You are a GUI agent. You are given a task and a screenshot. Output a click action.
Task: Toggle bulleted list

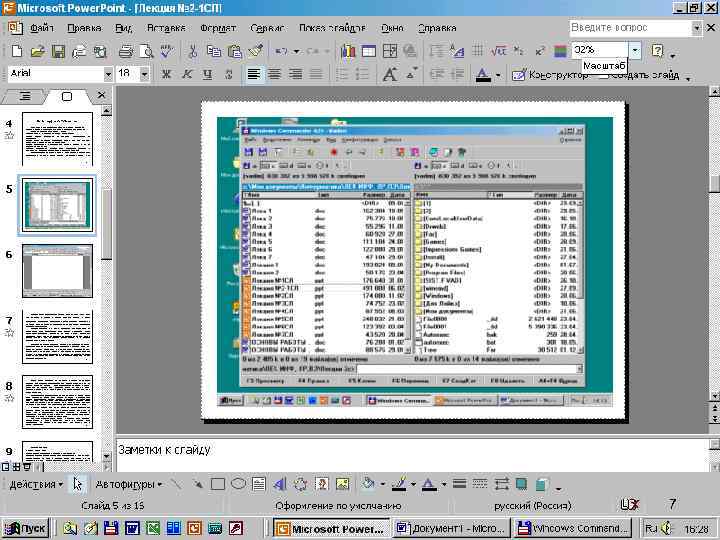tap(363, 74)
